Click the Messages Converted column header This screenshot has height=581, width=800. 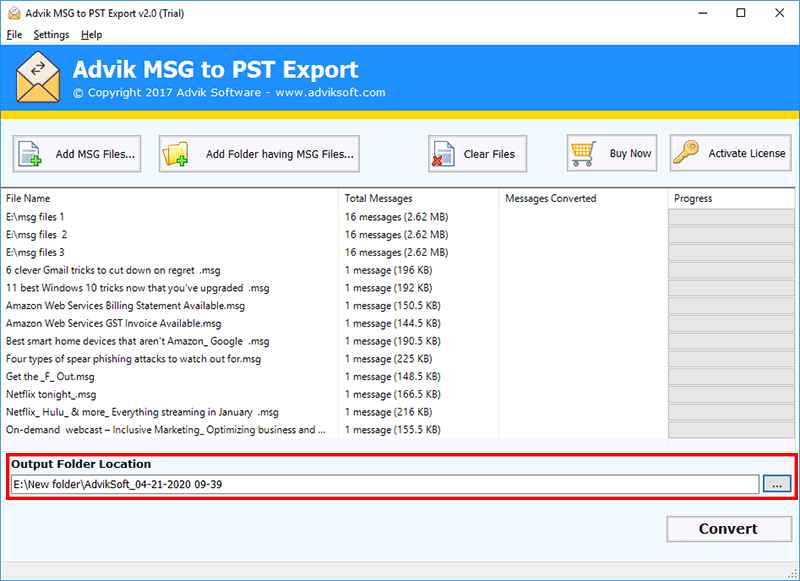click(x=583, y=198)
